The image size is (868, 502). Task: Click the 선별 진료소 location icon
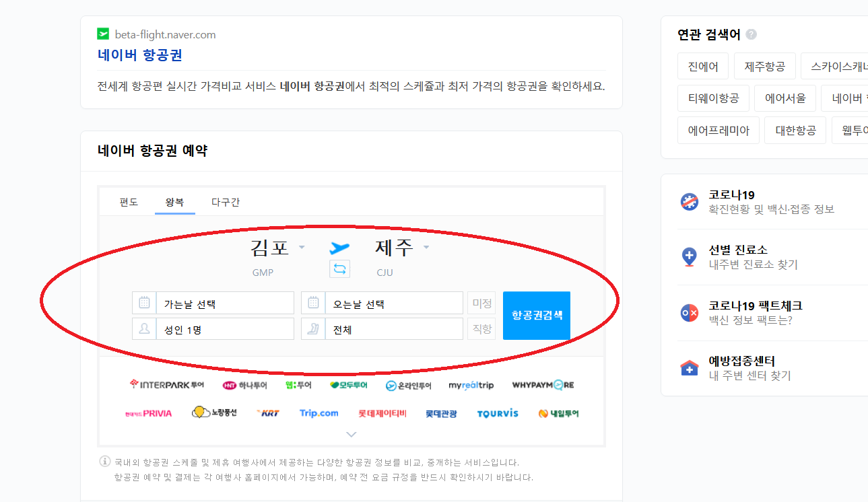coord(690,257)
